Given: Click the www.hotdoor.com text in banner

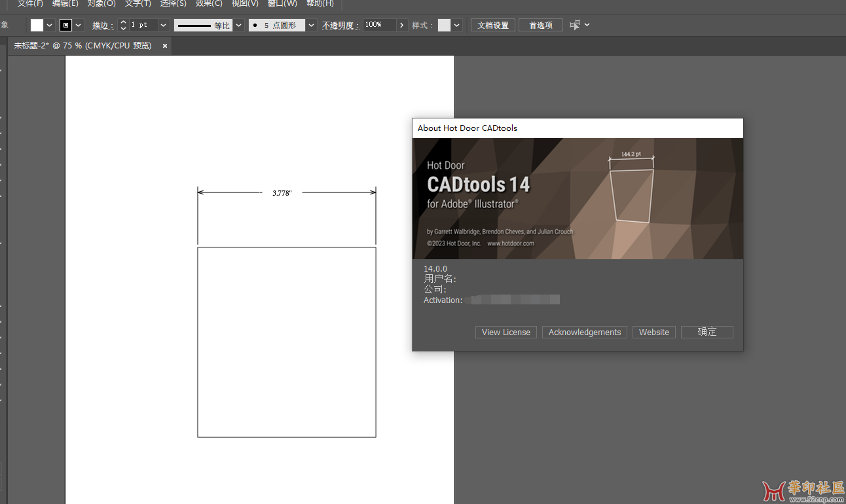Looking at the screenshot, I should [x=511, y=243].
